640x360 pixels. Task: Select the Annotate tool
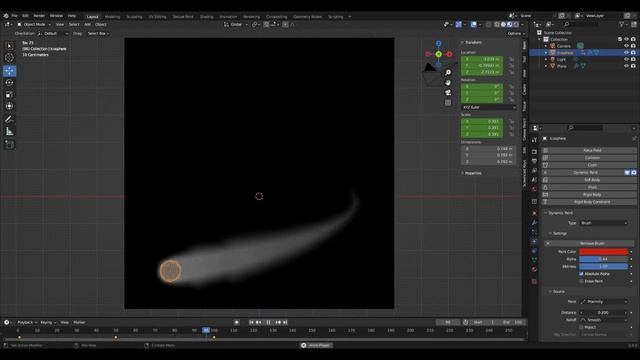(x=9, y=119)
